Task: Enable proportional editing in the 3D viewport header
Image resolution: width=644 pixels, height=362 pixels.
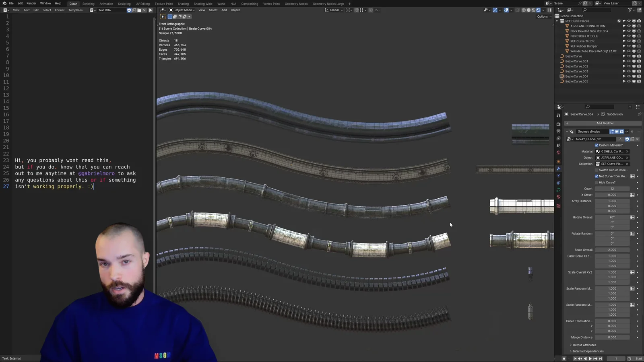Action: 370,10
